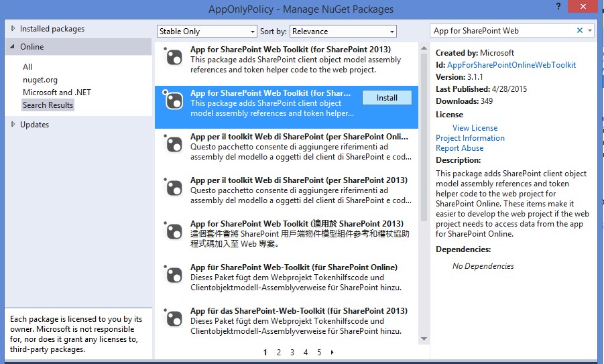Click into the App for SharePoint Web search field
Screen dimensions: 604x364
(503, 30)
